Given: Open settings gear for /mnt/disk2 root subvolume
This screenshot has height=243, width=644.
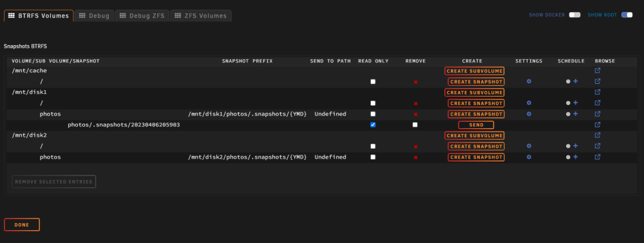Looking at the screenshot, I should (x=529, y=146).
